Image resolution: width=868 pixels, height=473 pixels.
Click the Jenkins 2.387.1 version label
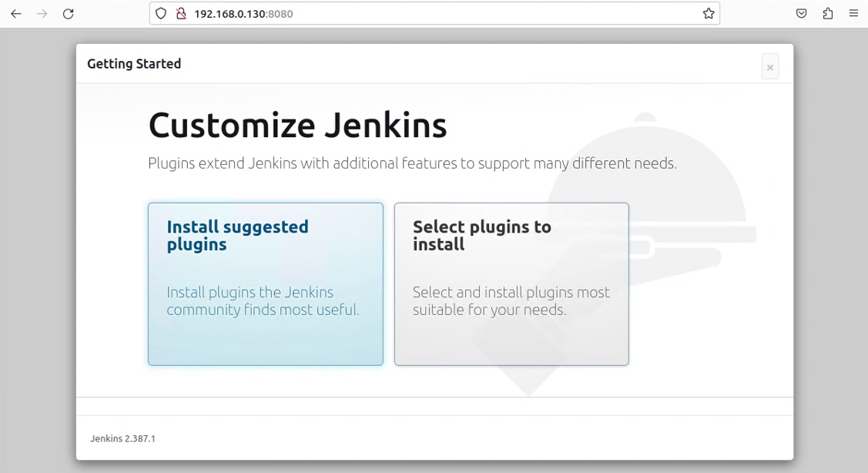(122, 438)
